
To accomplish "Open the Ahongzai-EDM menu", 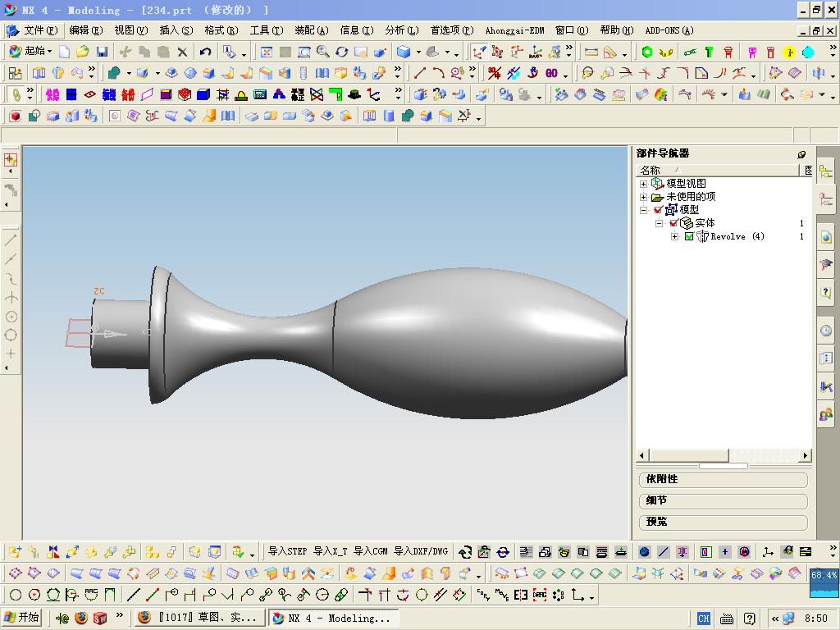I will point(514,30).
